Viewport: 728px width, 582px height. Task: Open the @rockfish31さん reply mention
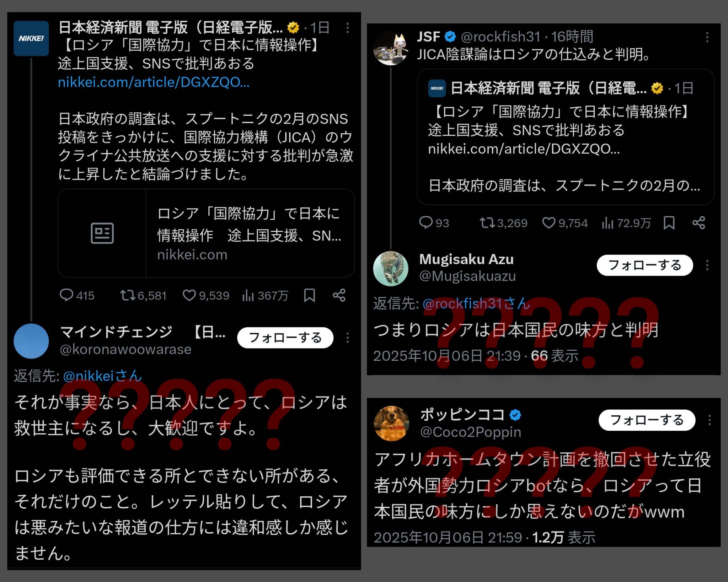[476, 304]
